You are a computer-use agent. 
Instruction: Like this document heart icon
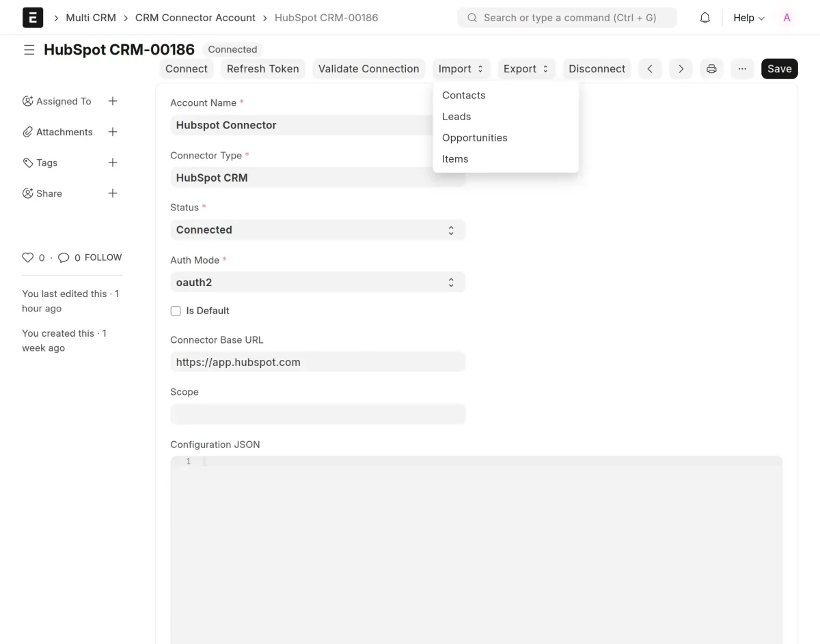point(28,257)
